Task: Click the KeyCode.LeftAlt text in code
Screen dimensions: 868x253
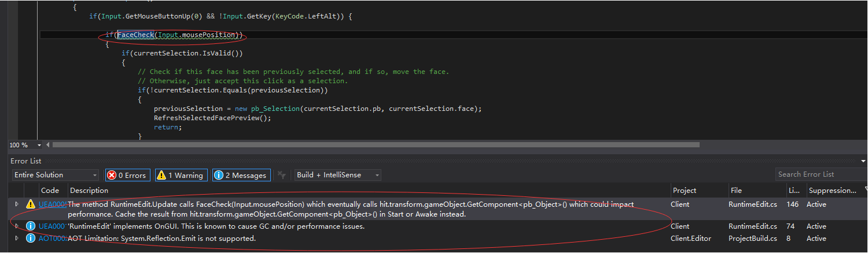Action: tap(308, 17)
